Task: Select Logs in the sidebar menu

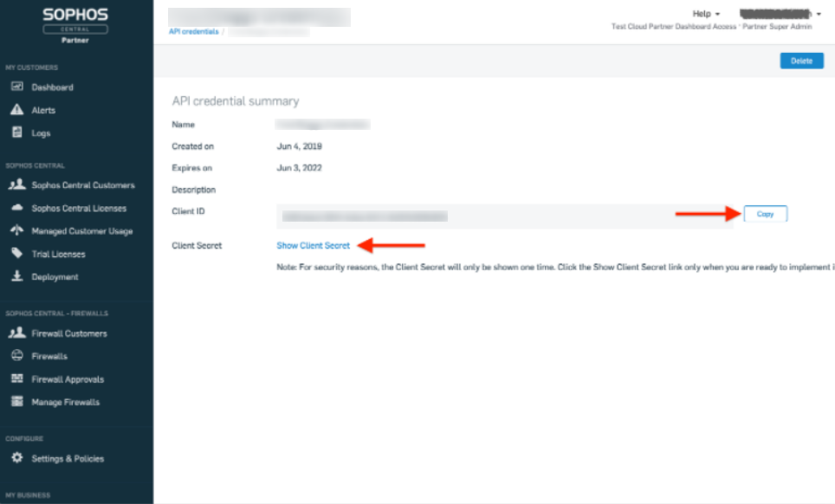Action: click(x=39, y=132)
